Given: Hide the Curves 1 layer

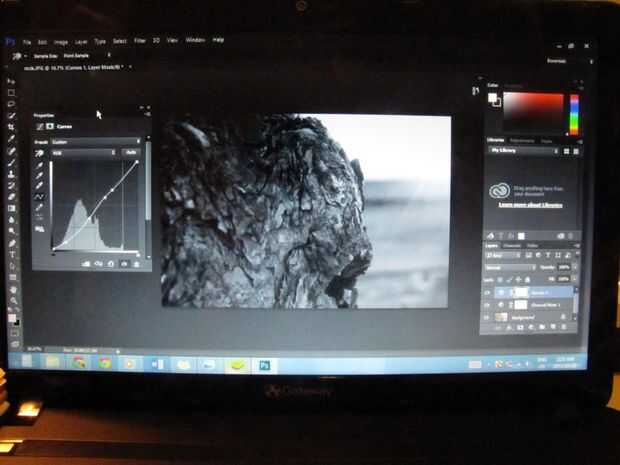Looking at the screenshot, I should [x=487, y=293].
